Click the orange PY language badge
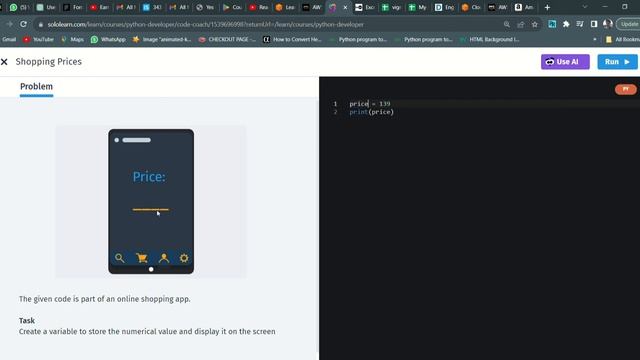 tap(625, 89)
